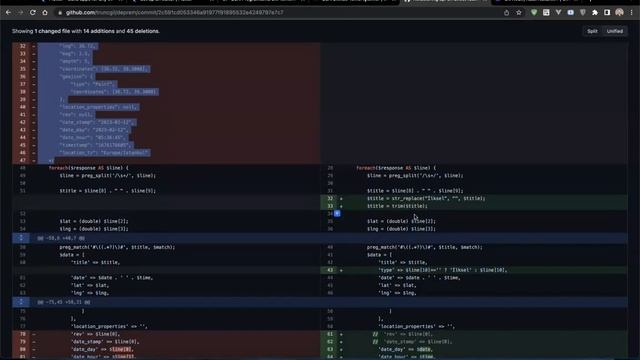Click left line number 48 of foreach
Viewport: 640px width, 360px height.
pyautogui.click(x=22, y=168)
